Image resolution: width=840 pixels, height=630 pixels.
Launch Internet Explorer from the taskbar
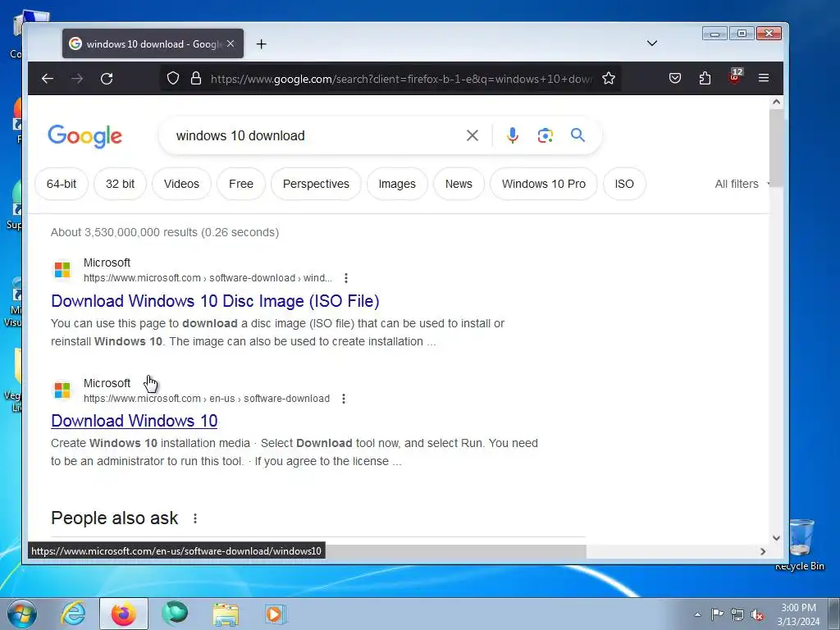point(73,614)
